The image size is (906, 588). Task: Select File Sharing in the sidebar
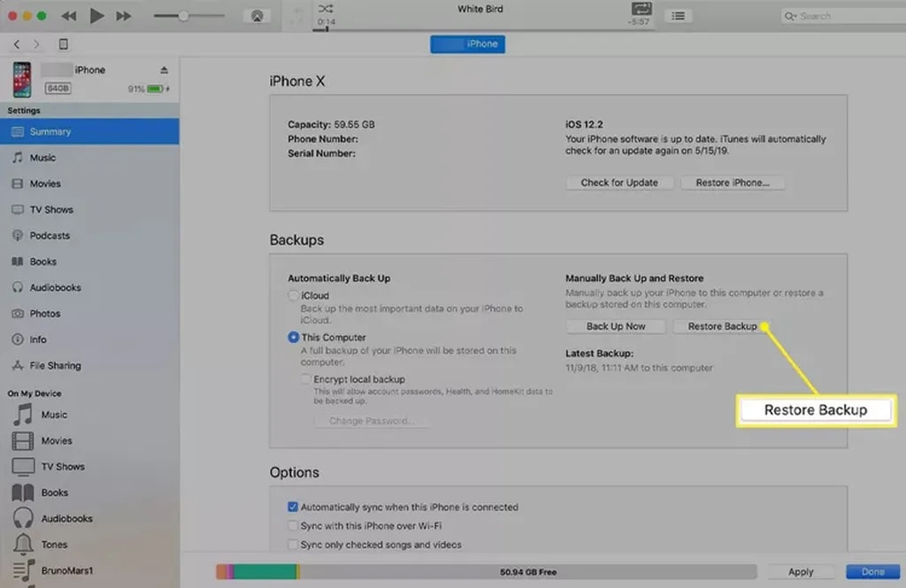click(55, 366)
